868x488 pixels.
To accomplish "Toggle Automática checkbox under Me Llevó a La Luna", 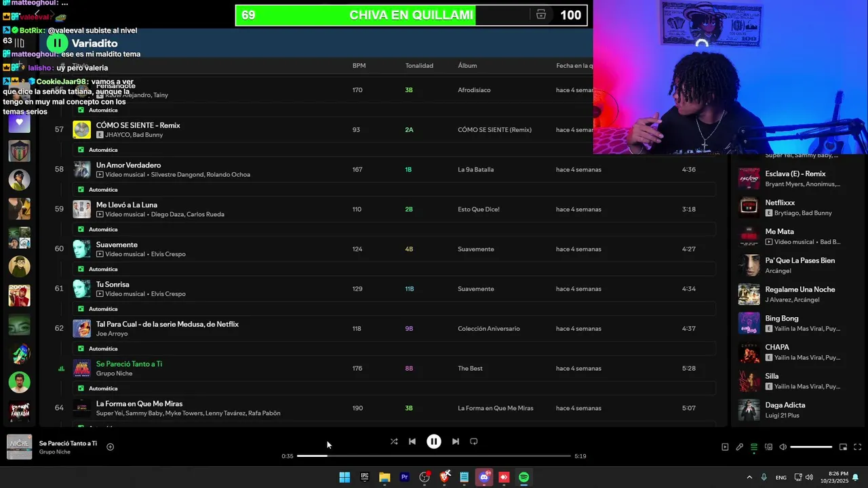I will pyautogui.click(x=81, y=229).
